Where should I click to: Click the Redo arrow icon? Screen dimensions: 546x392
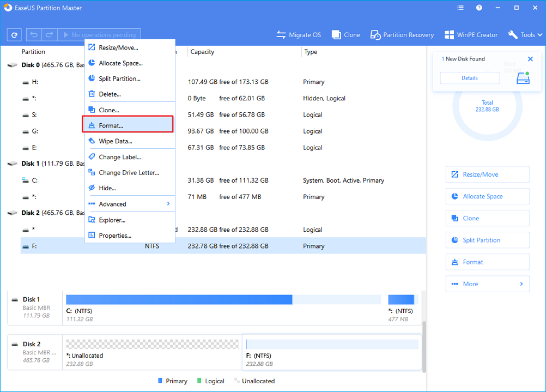point(48,34)
